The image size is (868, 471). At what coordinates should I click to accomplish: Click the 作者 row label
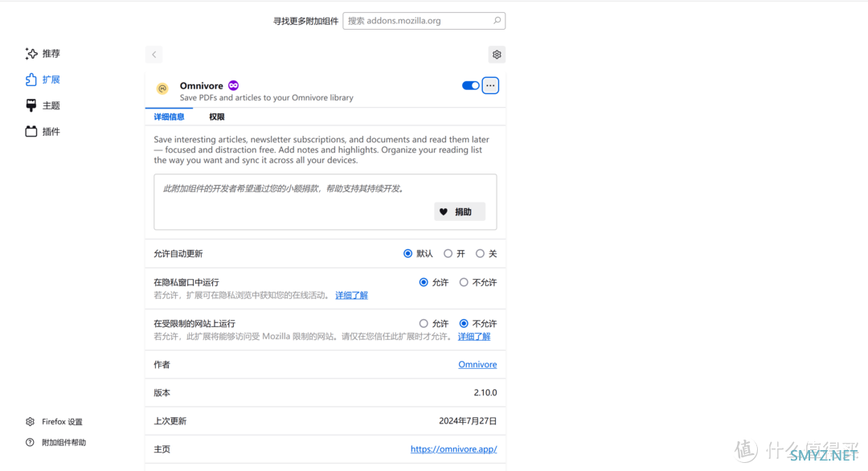[x=162, y=364]
